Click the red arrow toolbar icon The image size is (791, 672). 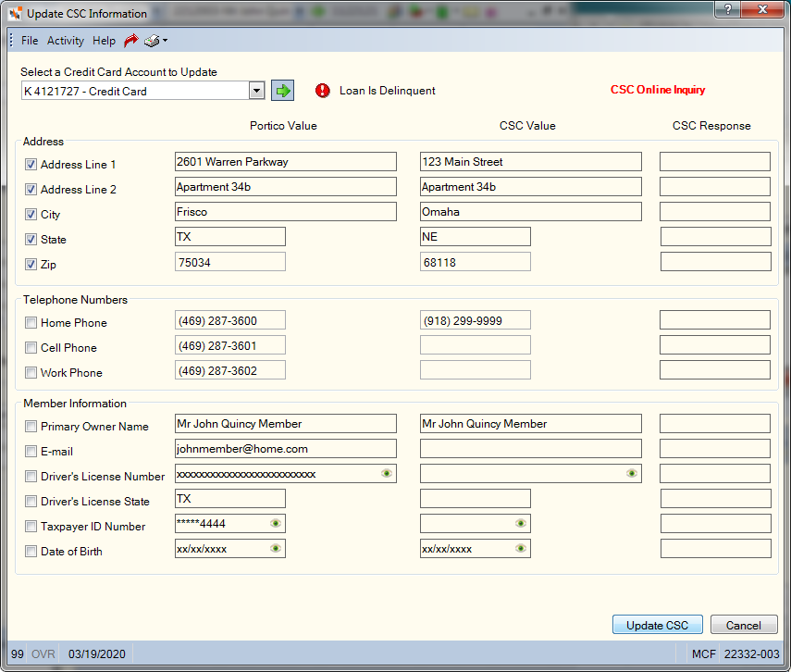130,41
